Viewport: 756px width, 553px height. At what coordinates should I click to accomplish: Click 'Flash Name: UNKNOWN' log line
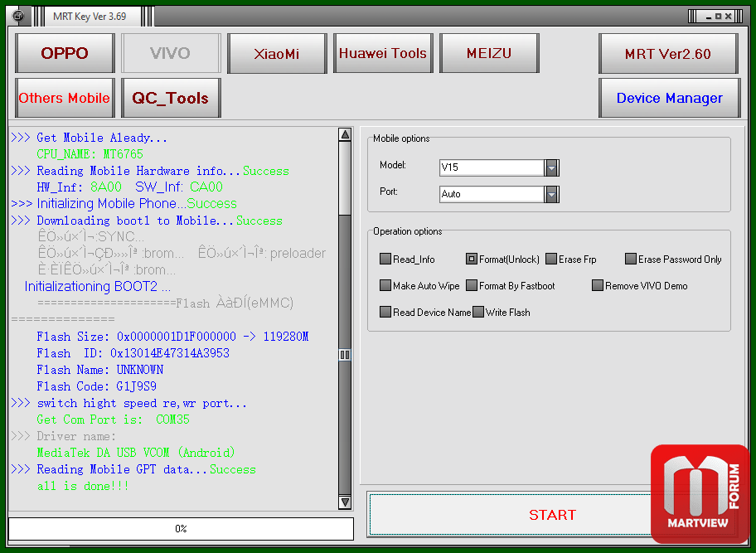(99, 370)
